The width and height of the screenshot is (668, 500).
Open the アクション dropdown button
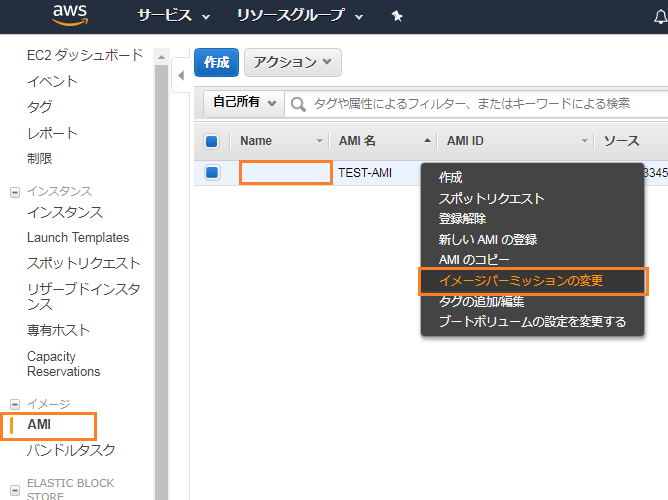click(293, 63)
